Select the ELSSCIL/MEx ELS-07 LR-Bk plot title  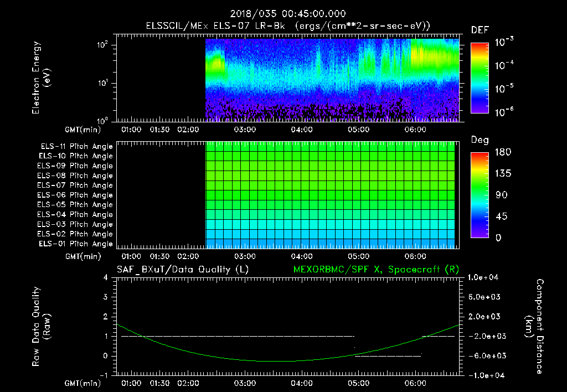[x=288, y=26]
